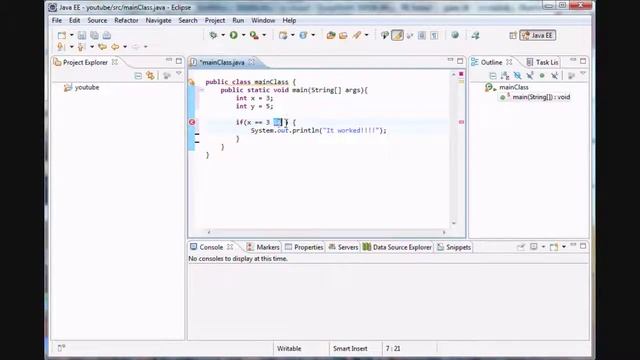Collapse All in Outline toolbar
The image size is (640, 360).
(x=493, y=76)
